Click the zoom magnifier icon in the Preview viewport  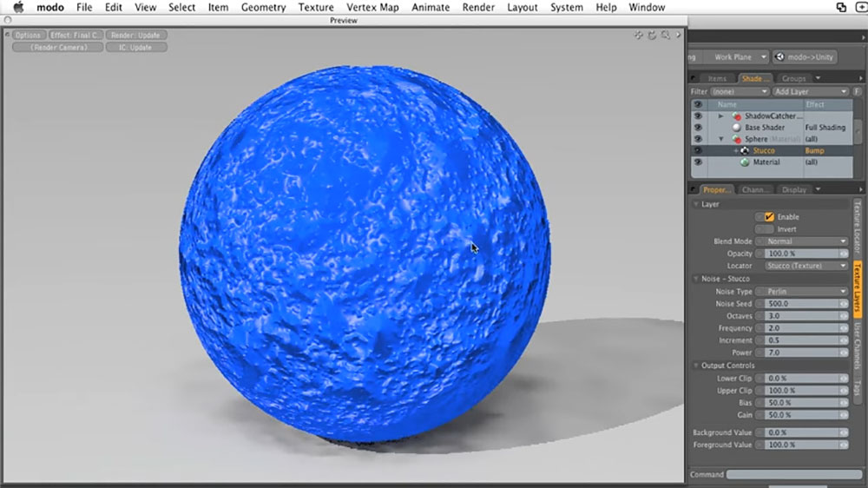tap(666, 35)
